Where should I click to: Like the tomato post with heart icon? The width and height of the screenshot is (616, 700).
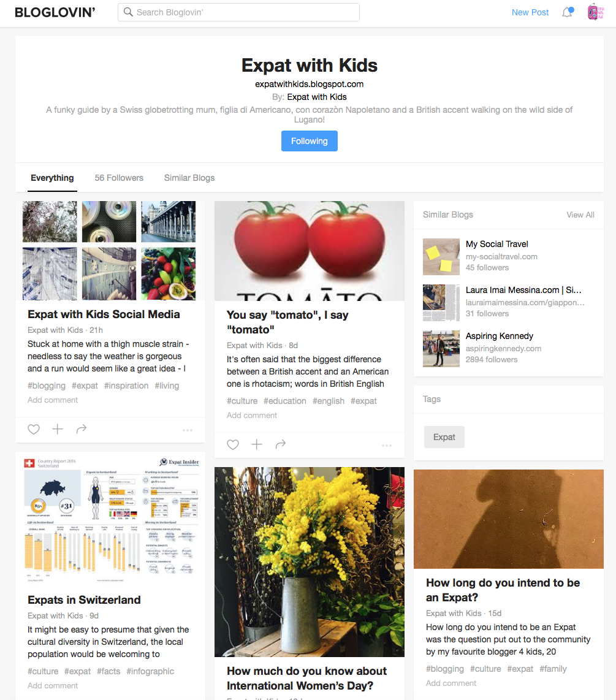point(232,444)
